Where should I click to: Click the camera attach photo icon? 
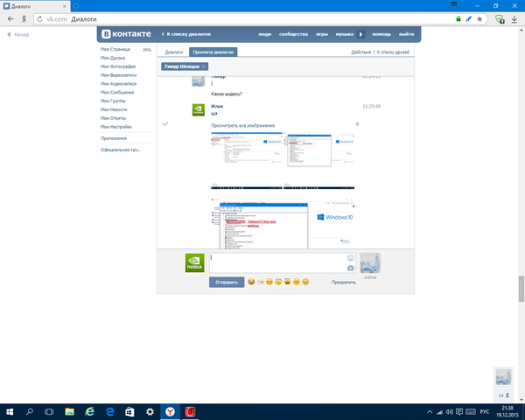351,268
